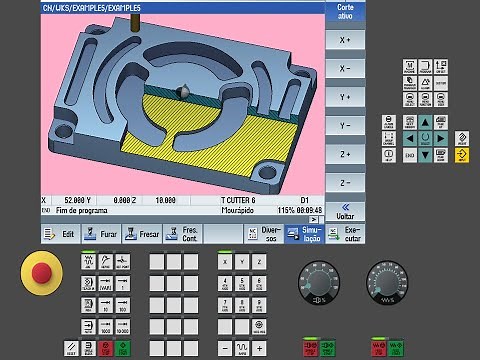Click the Next Window key
This screenshot has width=480, height=360.
410,122
